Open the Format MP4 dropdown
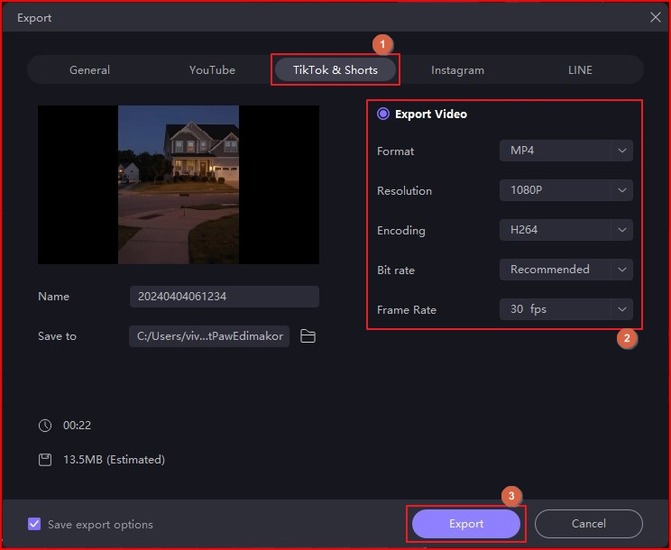 click(565, 151)
